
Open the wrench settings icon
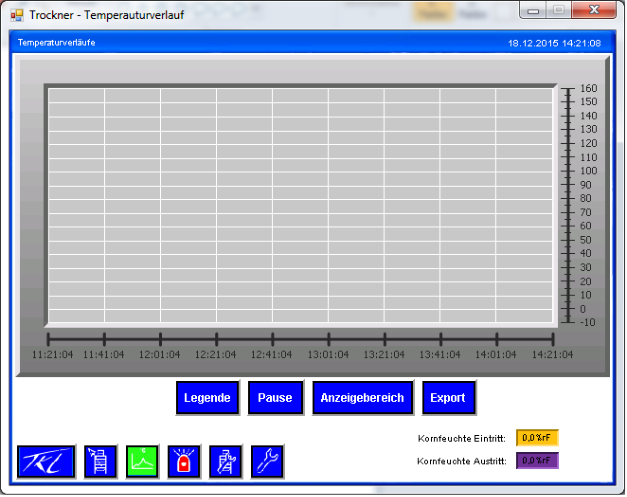pos(267,461)
